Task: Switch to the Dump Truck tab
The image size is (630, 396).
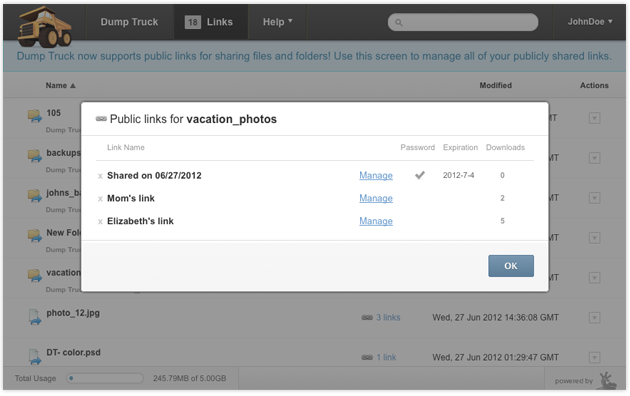Action: pos(129,22)
